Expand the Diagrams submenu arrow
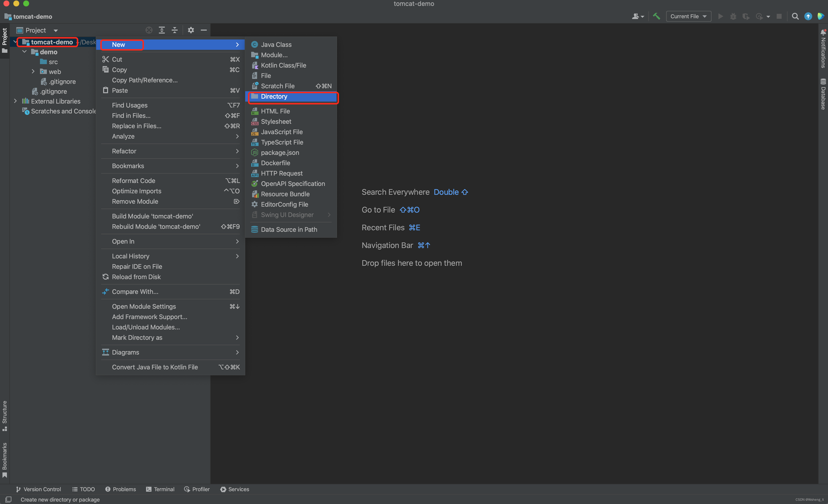 pyautogui.click(x=237, y=352)
